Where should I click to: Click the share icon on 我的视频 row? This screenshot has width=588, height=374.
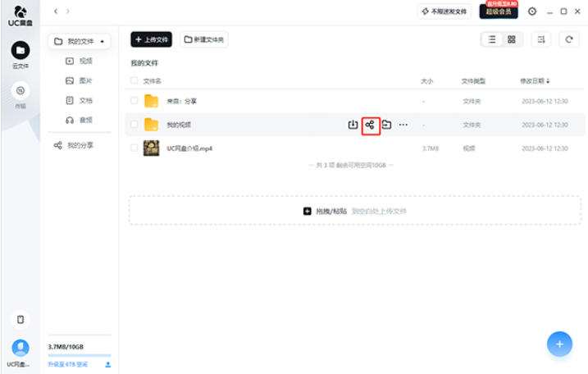pyautogui.click(x=370, y=125)
